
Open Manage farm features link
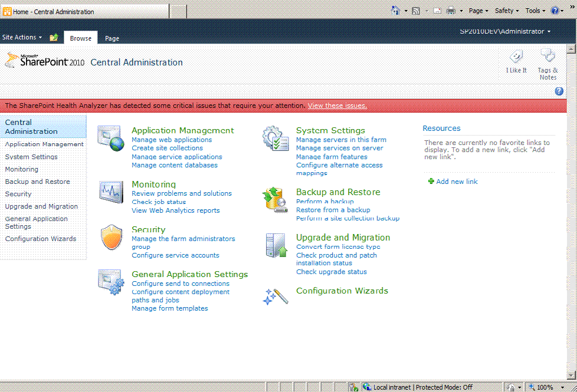point(332,157)
